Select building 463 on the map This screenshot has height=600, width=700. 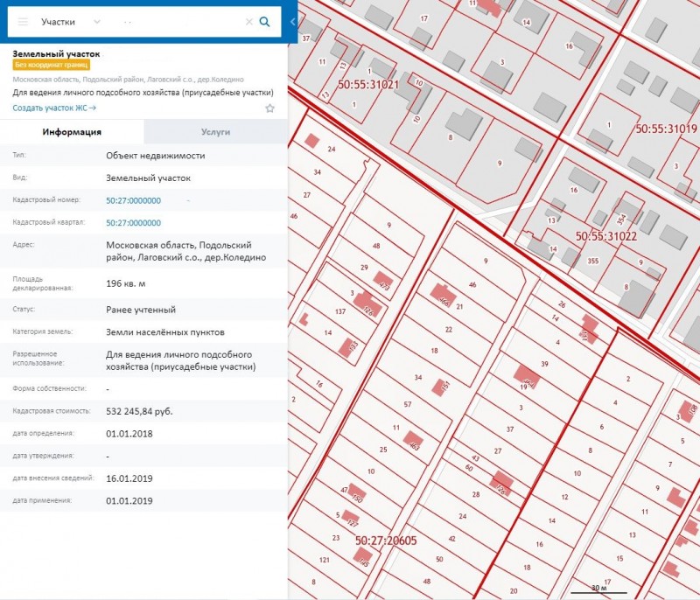click(413, 441)
